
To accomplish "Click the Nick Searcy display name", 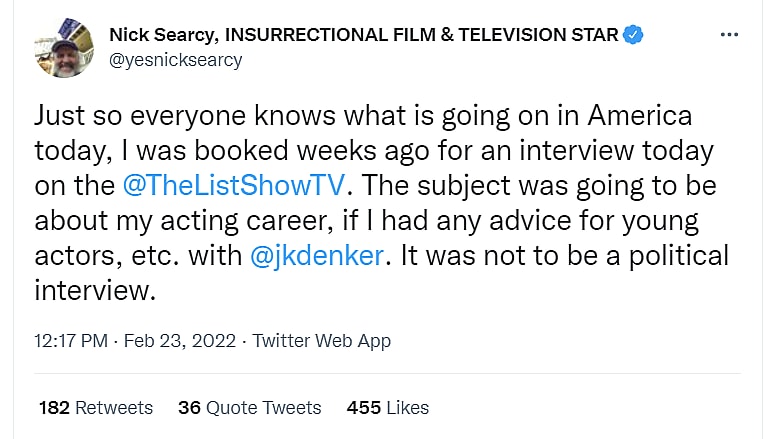I will pos(162,37).
